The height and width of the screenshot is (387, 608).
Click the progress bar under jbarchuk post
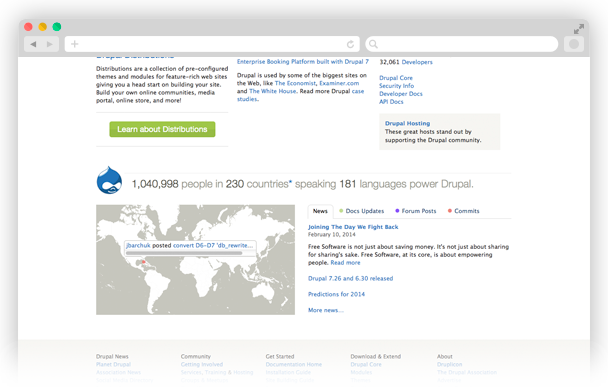[x=184, y=253]
